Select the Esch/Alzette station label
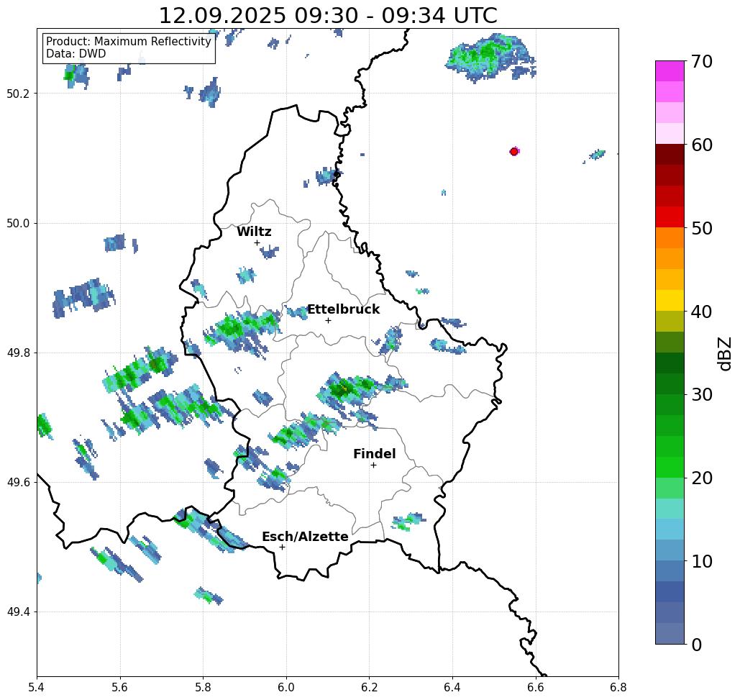 click(306, 537)
